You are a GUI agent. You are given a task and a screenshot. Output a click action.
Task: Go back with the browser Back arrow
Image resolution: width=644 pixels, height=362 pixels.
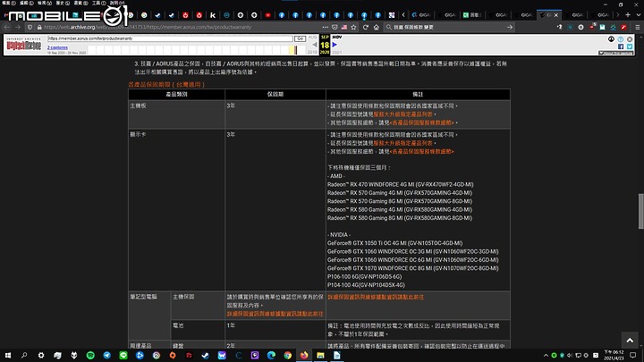(x=7, y=27)
